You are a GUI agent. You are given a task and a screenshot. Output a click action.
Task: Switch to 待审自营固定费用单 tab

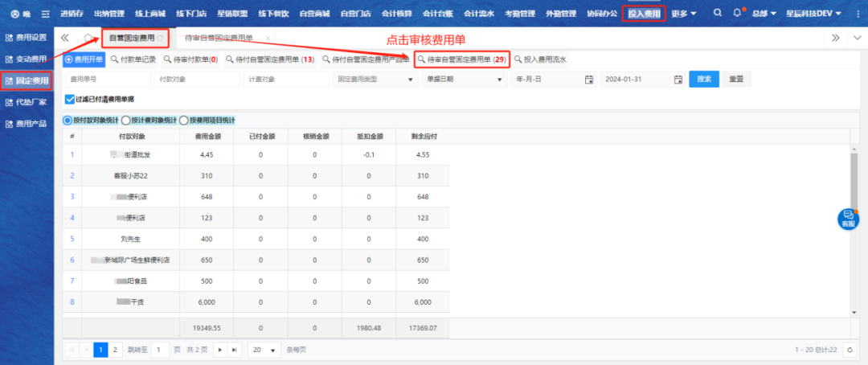[x=218, y=38]
